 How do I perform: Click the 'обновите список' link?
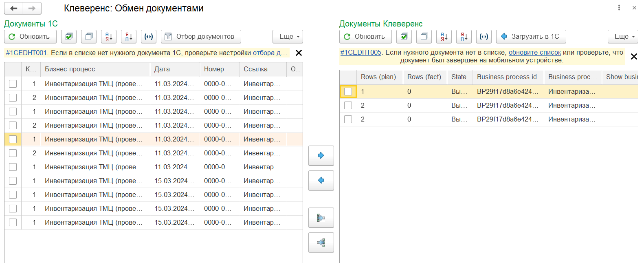pyautogui.click(x=535, y=53)
